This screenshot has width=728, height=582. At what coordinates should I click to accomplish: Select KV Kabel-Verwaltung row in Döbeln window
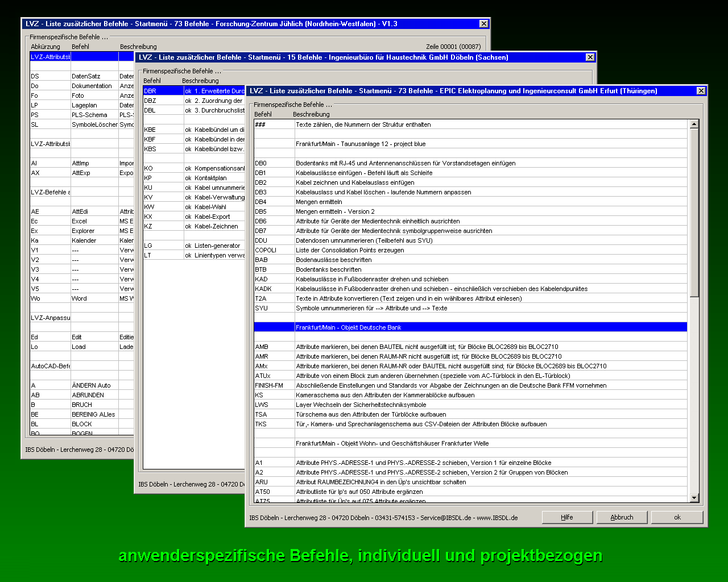click(x=194, y=197)
